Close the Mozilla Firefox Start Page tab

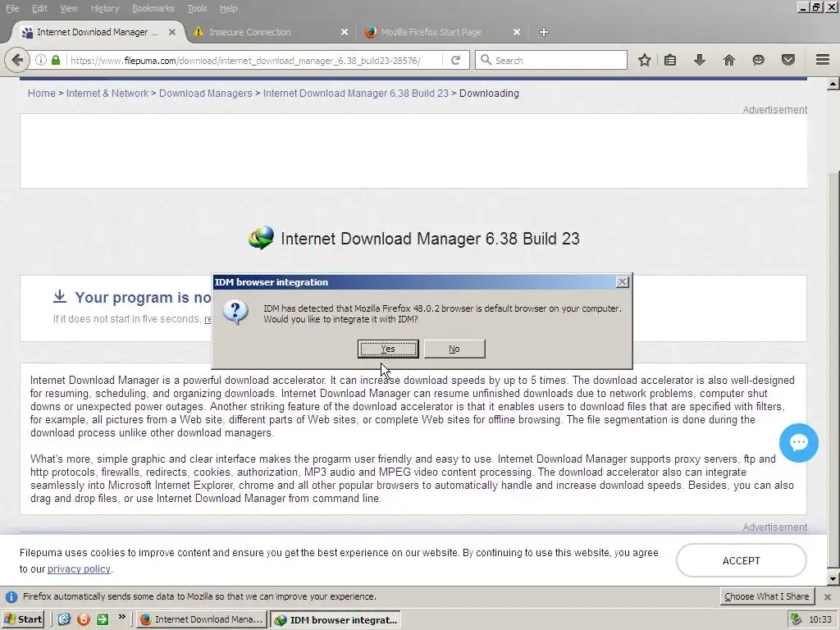pyautogui.click(x=517, y=32)
